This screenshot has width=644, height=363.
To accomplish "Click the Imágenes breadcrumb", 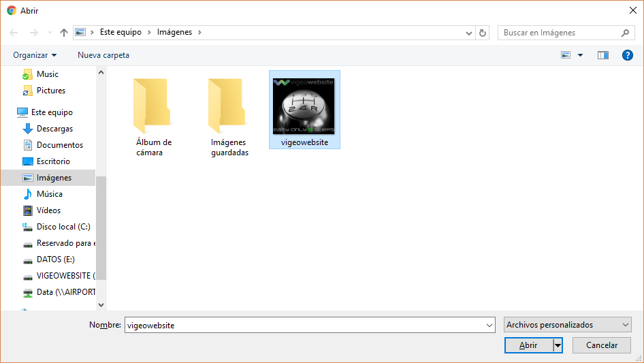I will [174, 32].
